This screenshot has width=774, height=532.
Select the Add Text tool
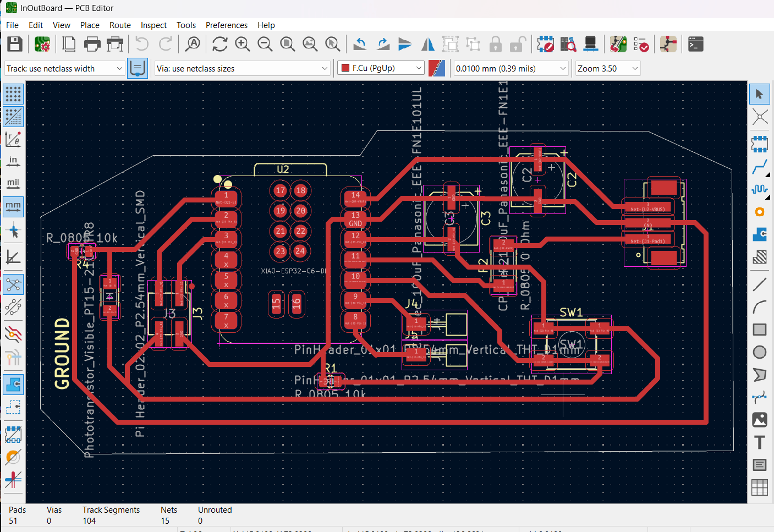[x=760, y=442]
